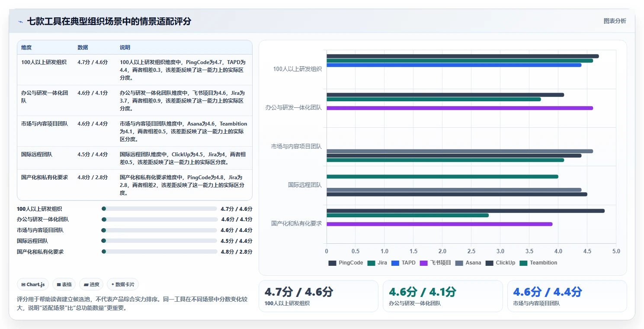Click description mentioning 飞书项目为4.6
The height and width of the screenshot is (329, 644).
tap(183, 101)
